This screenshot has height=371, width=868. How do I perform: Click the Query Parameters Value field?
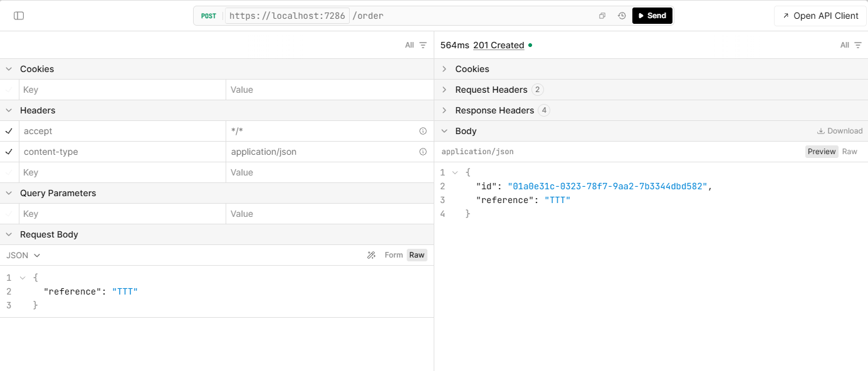coord(330,214)
